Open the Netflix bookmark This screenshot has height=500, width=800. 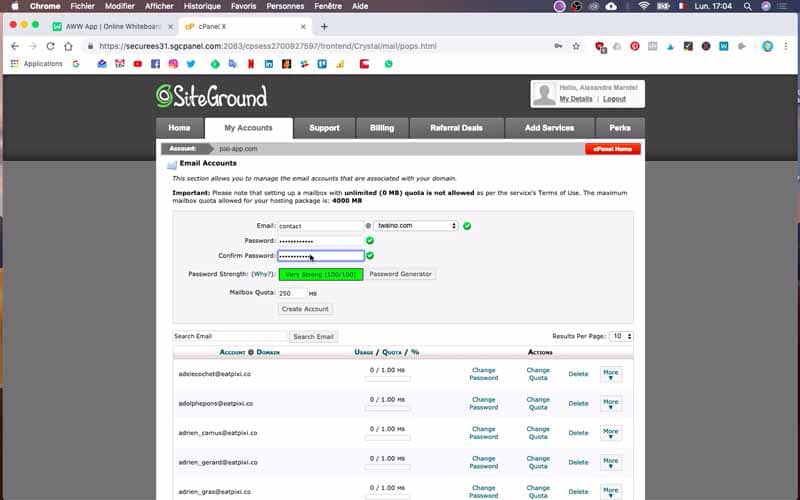pyautogui.click(x=251, y=64)
